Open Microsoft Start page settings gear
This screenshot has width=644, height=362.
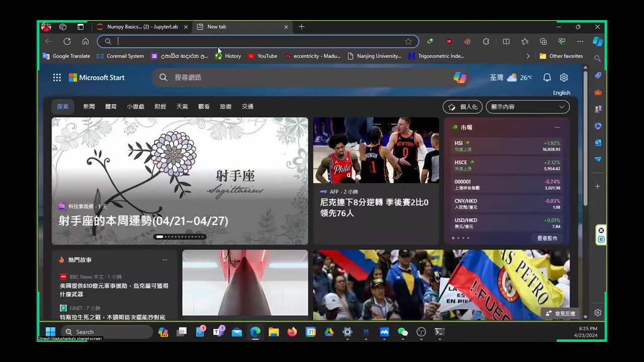point(564,77)
